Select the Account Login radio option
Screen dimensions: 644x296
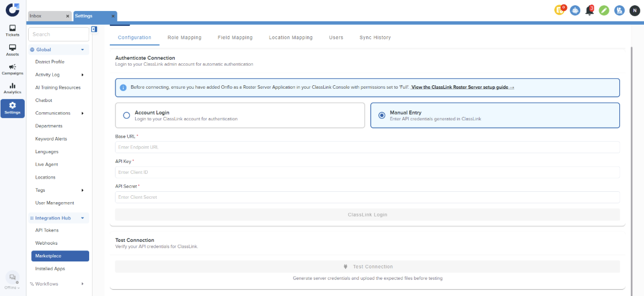tap(126, 115)
